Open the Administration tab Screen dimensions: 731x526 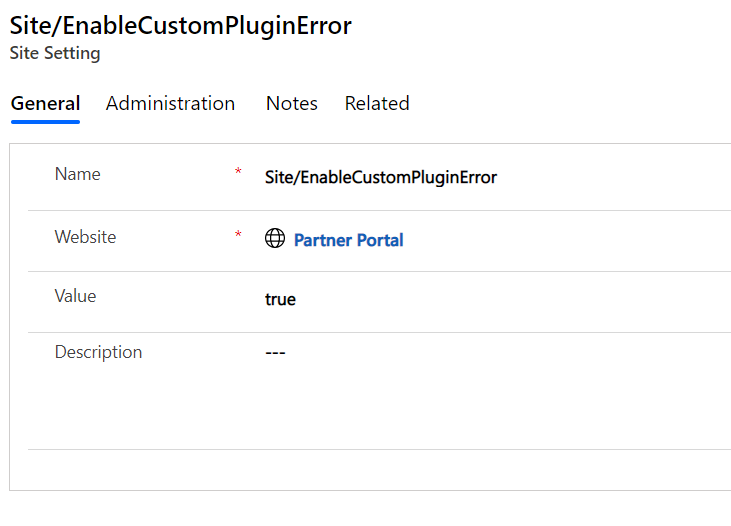pos(170,104)
